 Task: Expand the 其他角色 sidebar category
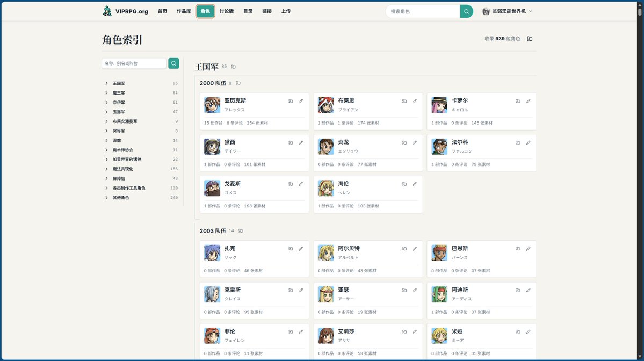click(106, 198)
